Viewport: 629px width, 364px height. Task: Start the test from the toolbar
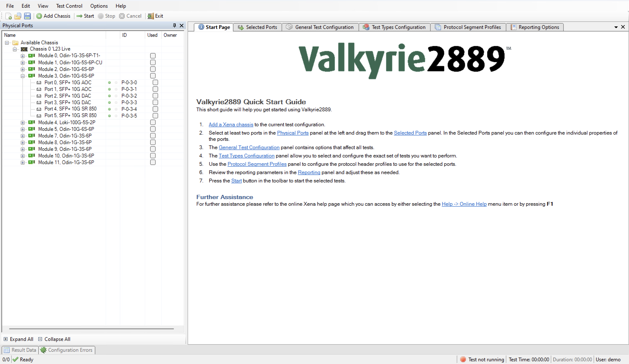[85, 16]
